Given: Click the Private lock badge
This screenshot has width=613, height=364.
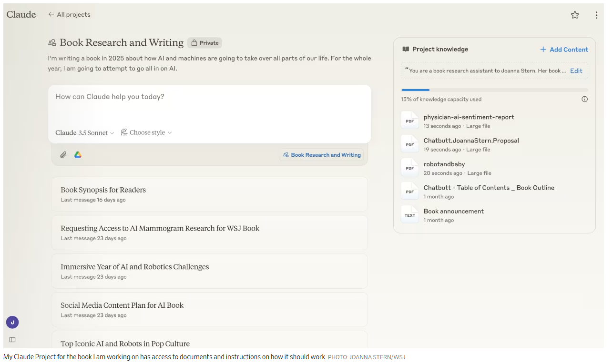Looking at the screenshot, I should coord(204,43).
